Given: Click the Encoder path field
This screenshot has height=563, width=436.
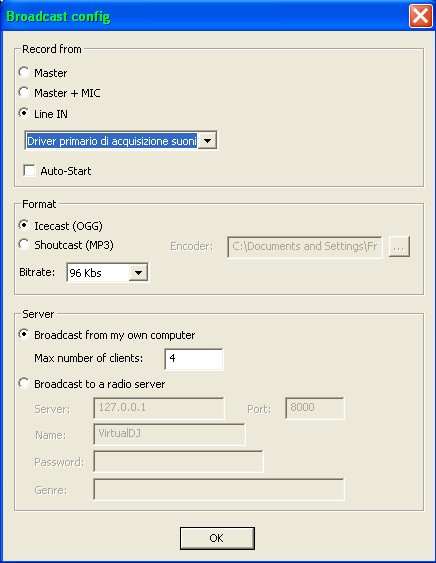Looking at the screenshot, I should pos(305,247).
